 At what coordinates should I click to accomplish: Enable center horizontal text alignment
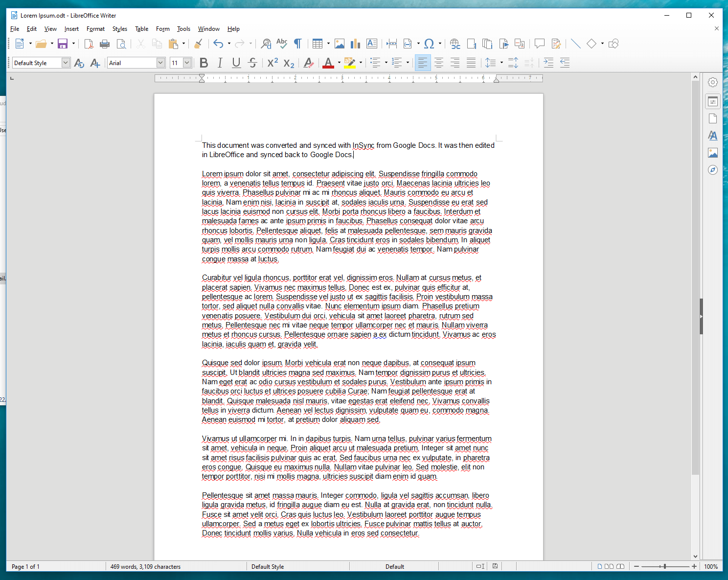[x=439, y=63]
